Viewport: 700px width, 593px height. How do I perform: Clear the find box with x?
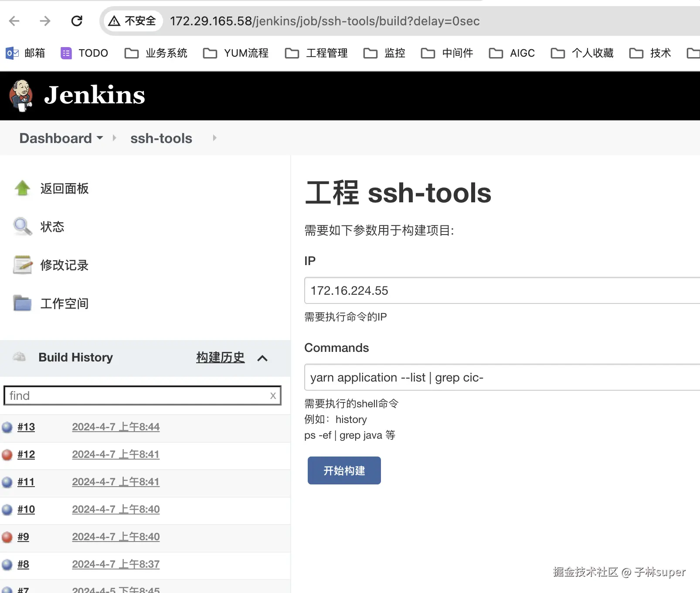pos(273,395)
